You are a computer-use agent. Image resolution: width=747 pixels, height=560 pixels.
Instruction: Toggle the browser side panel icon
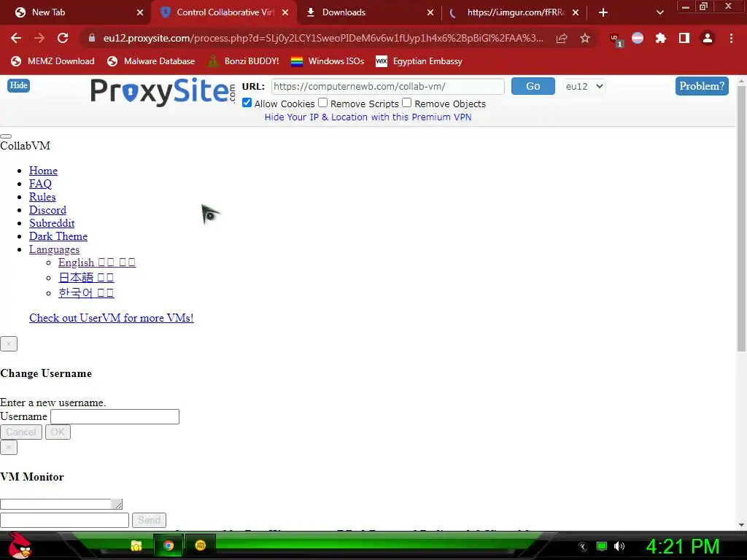[684, 38]
